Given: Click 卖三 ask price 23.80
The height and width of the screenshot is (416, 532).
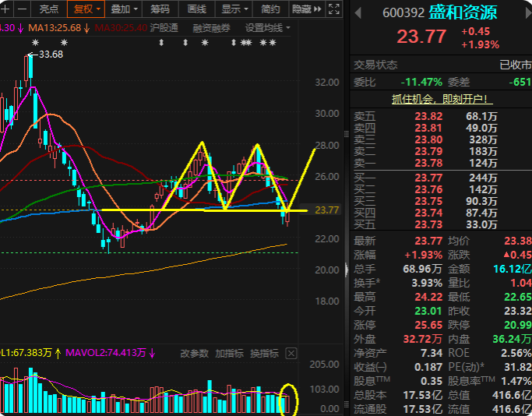Looking at the screenshot, I should (x=428, y=139).
